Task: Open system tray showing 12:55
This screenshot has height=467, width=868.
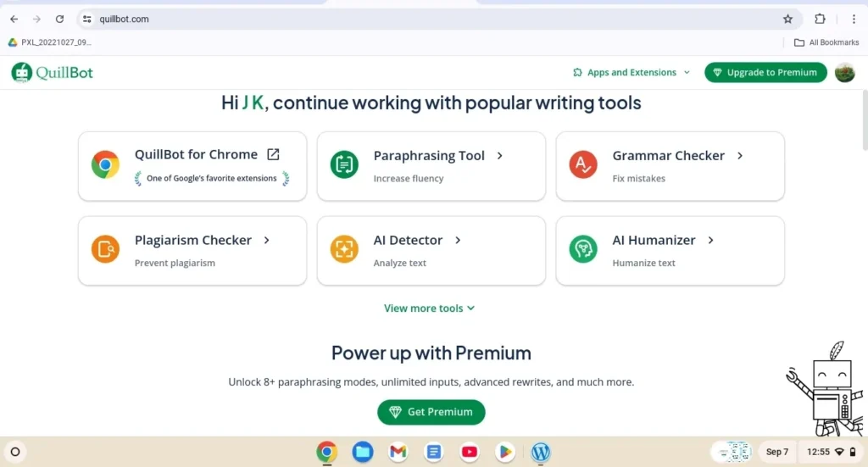Action: click(831, 452)
